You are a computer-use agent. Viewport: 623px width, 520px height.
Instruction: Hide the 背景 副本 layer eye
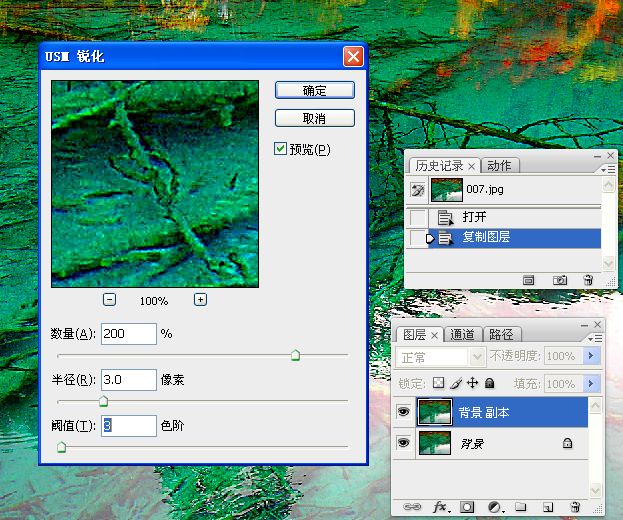(404, 412)
